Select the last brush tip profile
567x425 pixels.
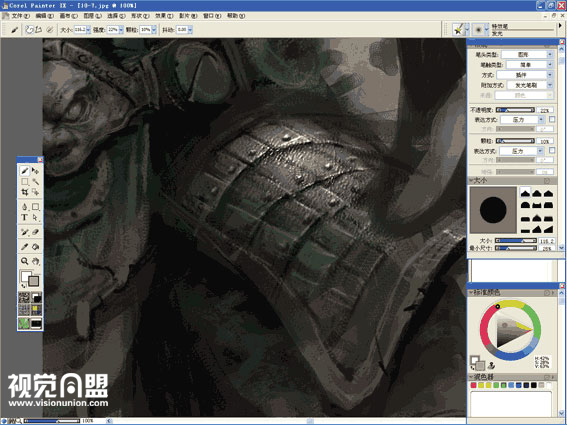[549, 229]
